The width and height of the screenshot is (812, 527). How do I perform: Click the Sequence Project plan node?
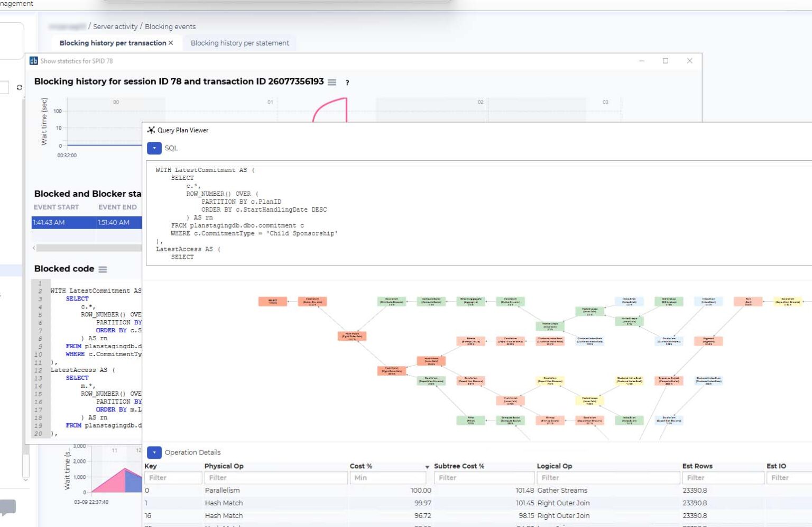click(x=669, y=380)
